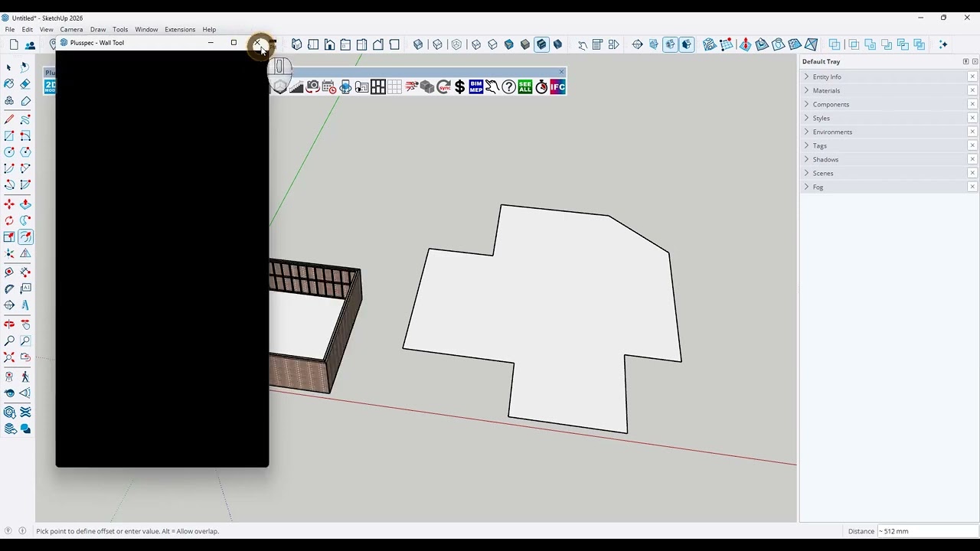The width and height of the screenshot is (980, 551).
Task: Toggle Display Section Fill
Action: coord(686,44)
